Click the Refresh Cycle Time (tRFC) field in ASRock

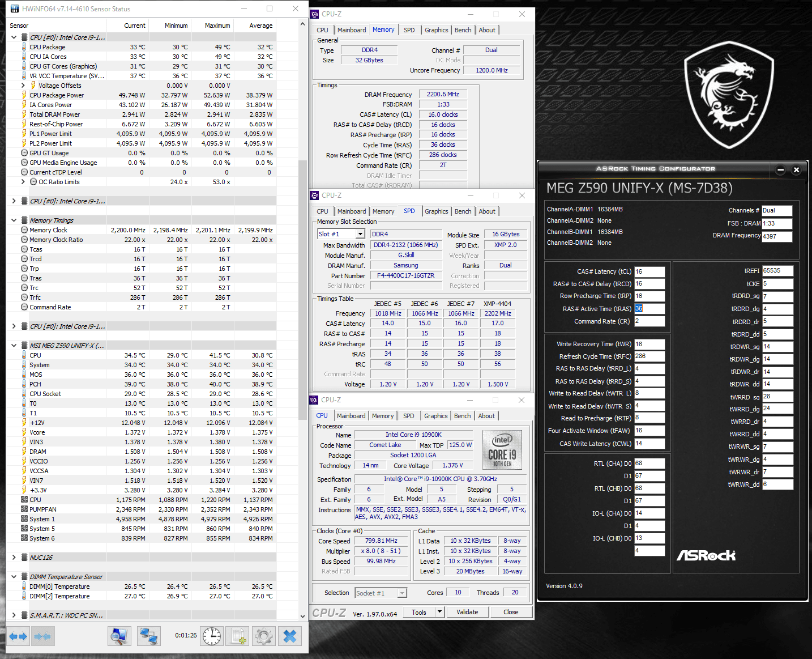649,356
